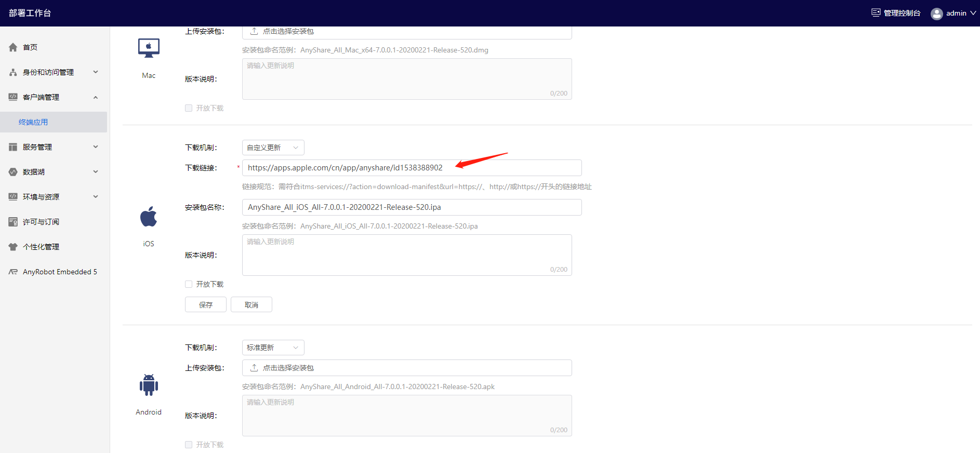Expand 数据湖 menu chevron

point(96,172)
